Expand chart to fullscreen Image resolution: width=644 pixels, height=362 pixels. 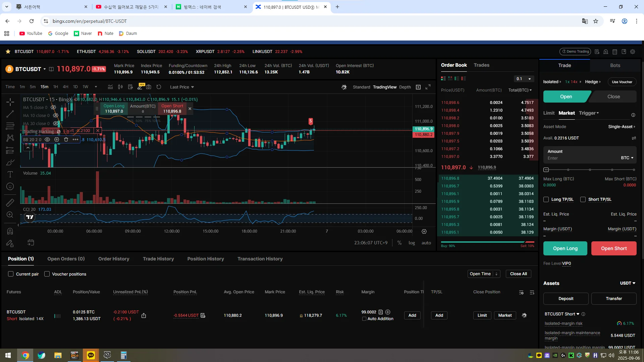point(428,87)
